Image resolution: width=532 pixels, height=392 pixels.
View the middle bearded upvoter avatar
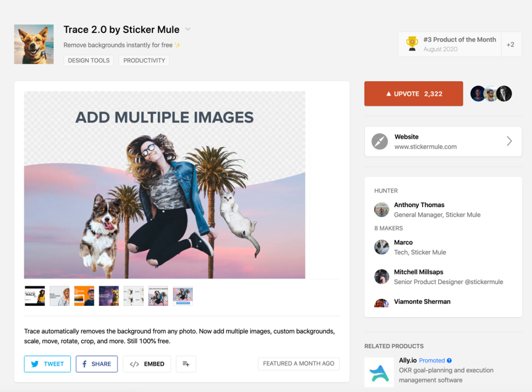tap(491, 94)
